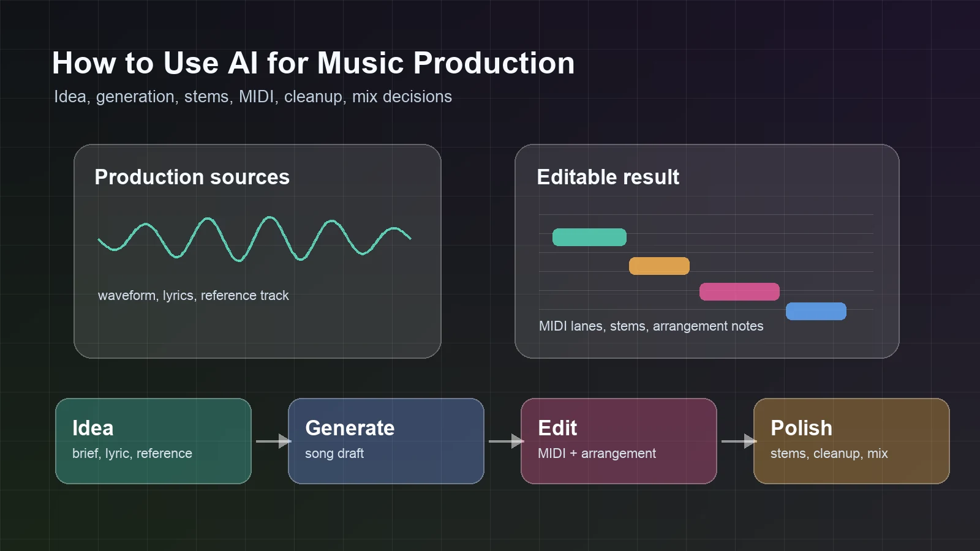Click the green waveform graphic
Image resolution: width=980 pixels, height=551 pixels.
tap(254, 239)
